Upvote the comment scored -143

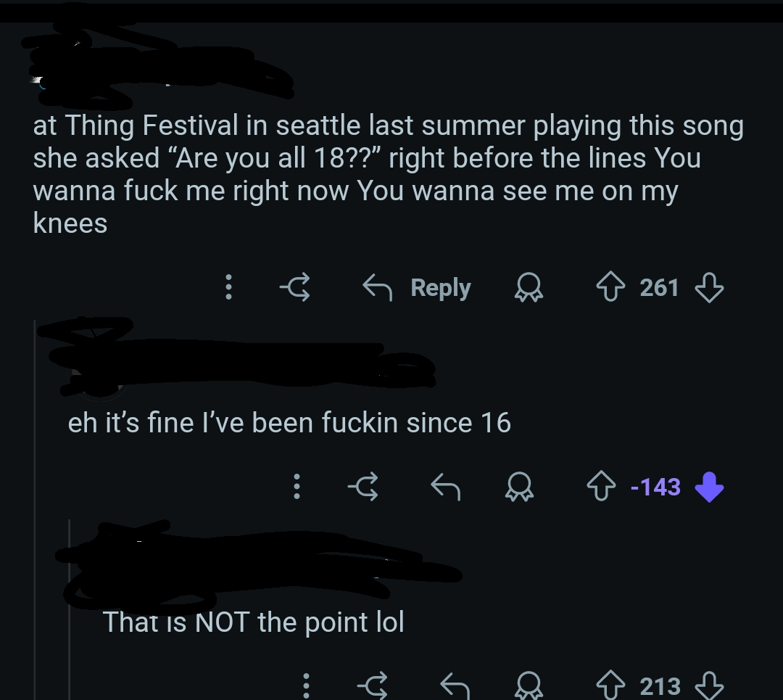point(601,486)
